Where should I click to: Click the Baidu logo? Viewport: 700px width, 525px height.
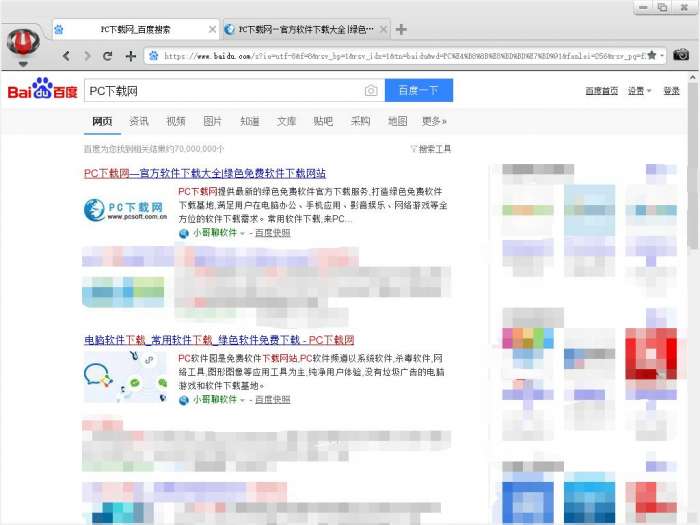42,88
